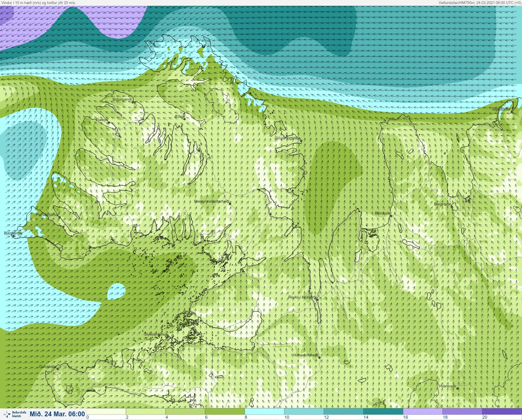522x420 pixels.
Task: Select the 14–16 m/s dark teal legend swatch
Action: point(383,411)
